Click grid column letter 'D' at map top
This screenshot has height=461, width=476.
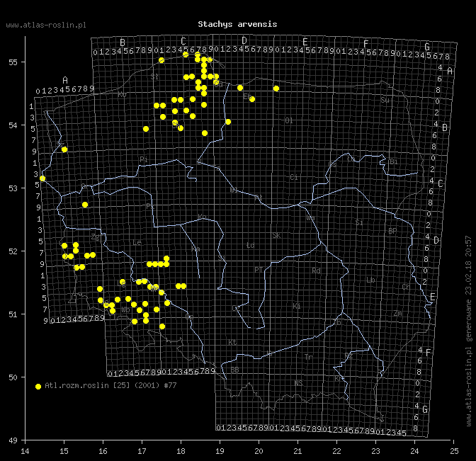tap(244, 40)
